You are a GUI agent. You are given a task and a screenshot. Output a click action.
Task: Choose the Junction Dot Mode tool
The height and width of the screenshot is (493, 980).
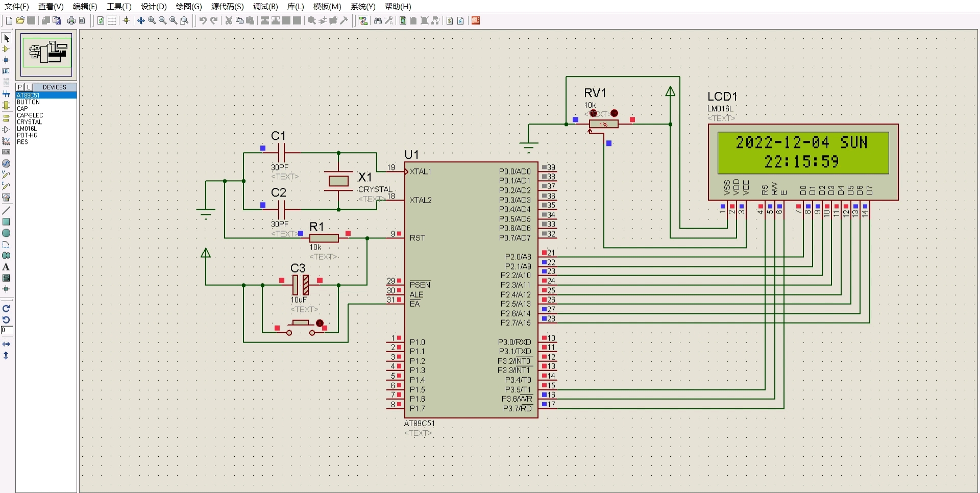point(7,60)
